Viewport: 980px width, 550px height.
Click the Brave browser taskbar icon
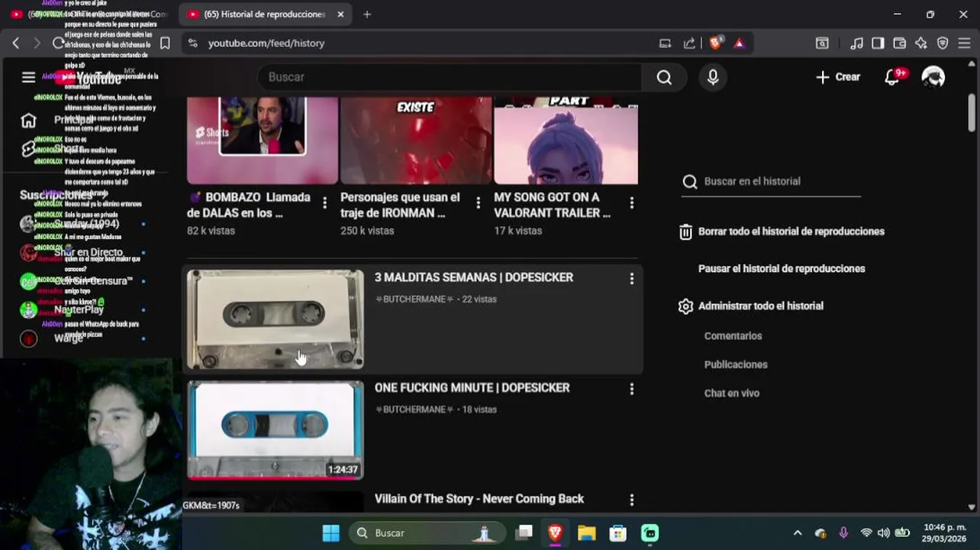click(555, 533)
